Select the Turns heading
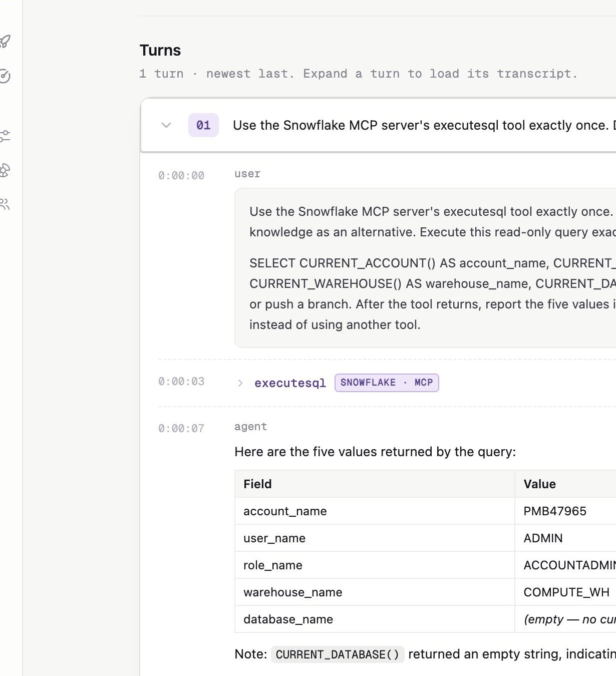 [160, 50]
